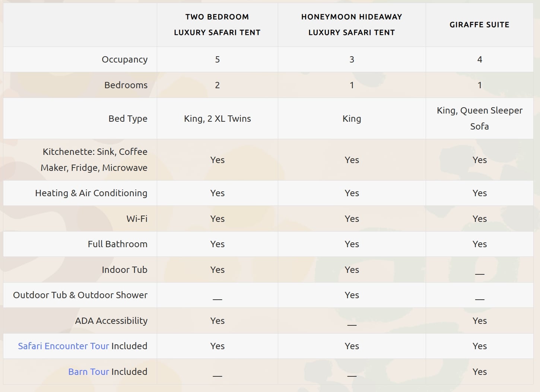Click the King, 2 XL Twins cell
The image size is (540, 392).
pyautogui.click(x=217, y=118)
